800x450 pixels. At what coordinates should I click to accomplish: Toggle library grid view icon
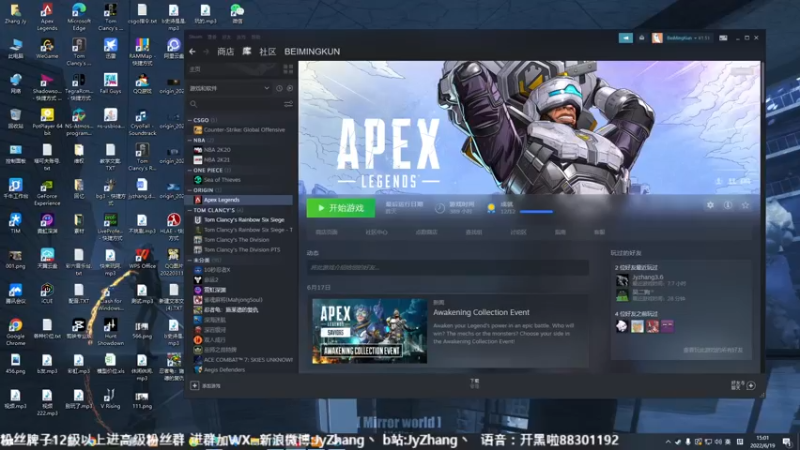[288, 69]
